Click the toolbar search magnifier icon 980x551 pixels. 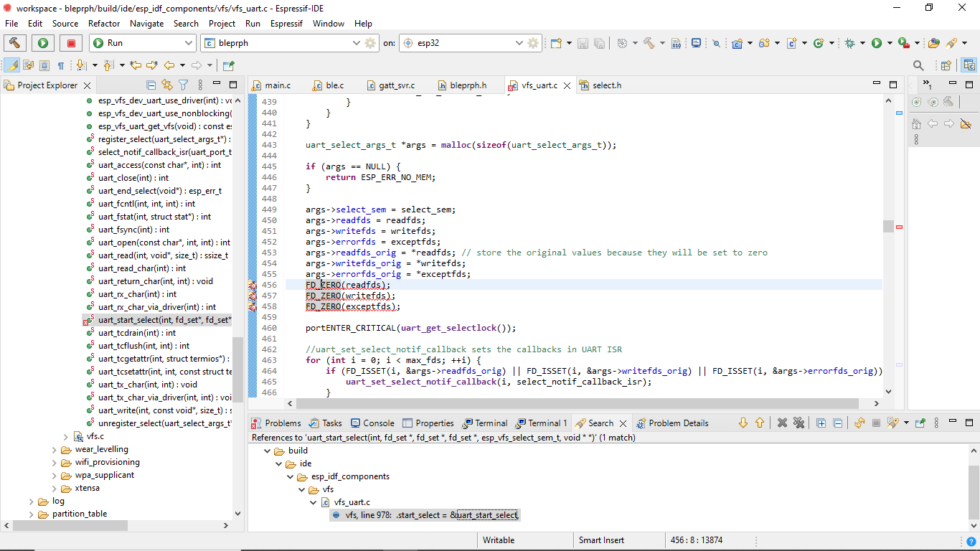tap(918, 65)
